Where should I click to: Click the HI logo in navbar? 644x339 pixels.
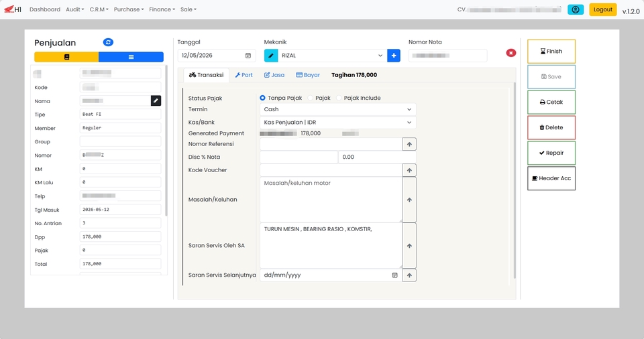tap(13, 9)
